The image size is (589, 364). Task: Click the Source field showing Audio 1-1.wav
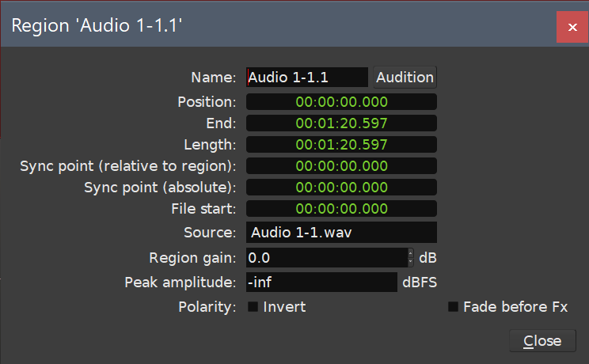(x=341, y=233)
